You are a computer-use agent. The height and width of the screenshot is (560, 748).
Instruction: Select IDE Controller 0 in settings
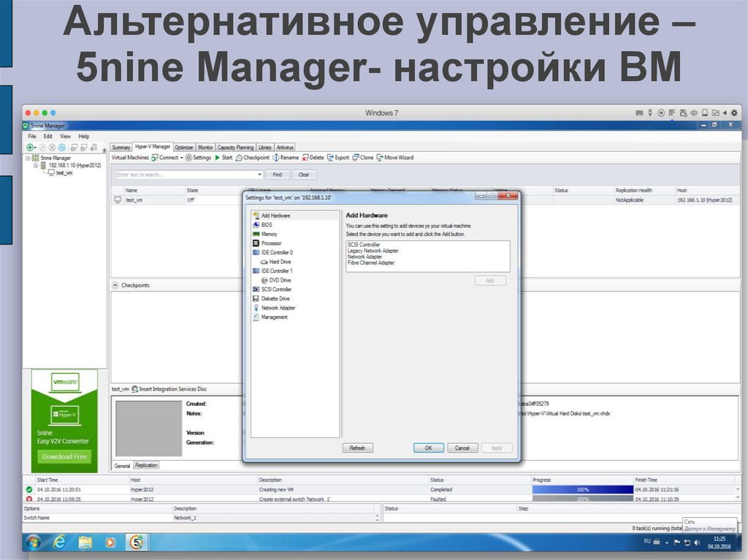click(272, 253)
